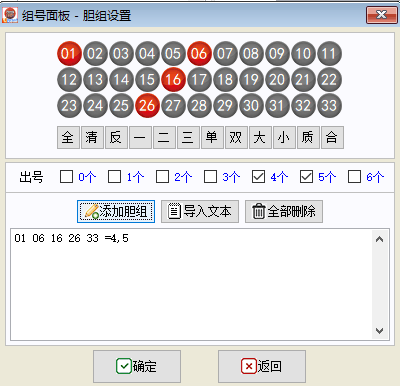Select number ball 10
This screenshot has width=400, height=386.
(303, 53)
